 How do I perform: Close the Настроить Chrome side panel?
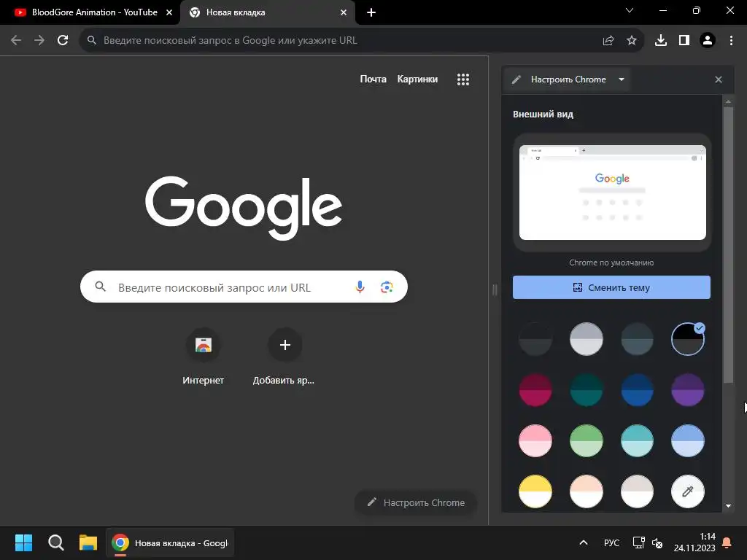coord(719,79)
